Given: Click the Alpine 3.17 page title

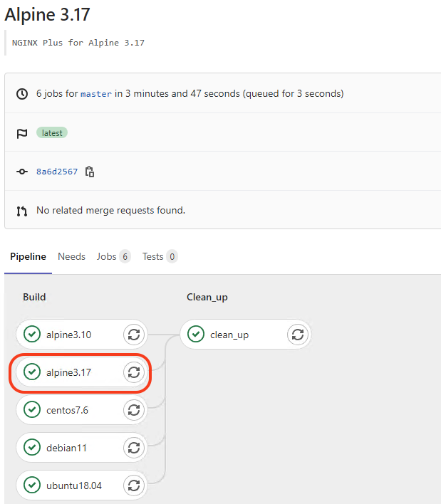Looking at the screenshot, I should (47, 14).
